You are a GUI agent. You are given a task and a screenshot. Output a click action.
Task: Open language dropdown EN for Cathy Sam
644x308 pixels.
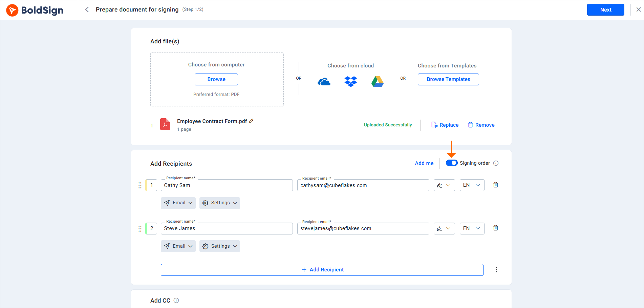pyautogui.click(x=472, y=185)
